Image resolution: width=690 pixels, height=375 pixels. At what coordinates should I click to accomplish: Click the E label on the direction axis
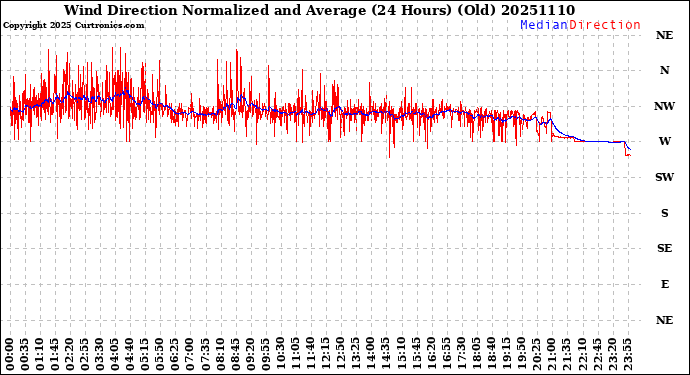(x=664, y=284)
